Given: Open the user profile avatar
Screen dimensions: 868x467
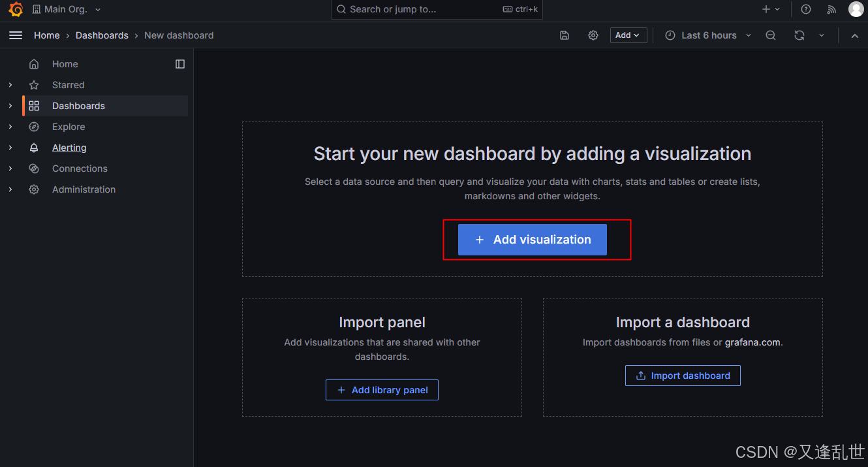Looking at the screenshot, I should tap(856, 9).
